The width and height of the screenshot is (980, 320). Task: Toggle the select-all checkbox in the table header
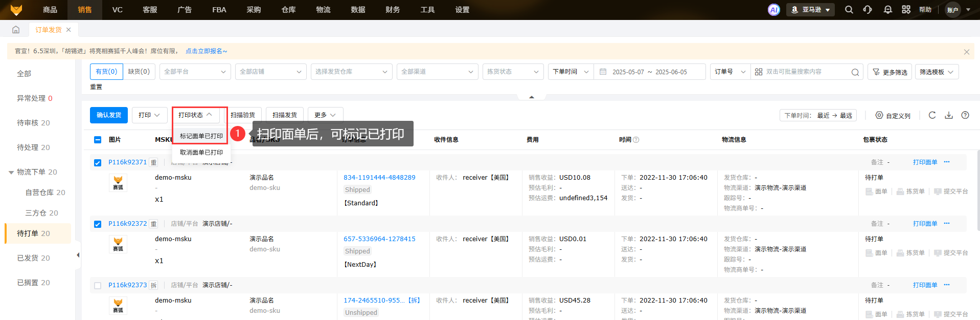click(98, 140)
